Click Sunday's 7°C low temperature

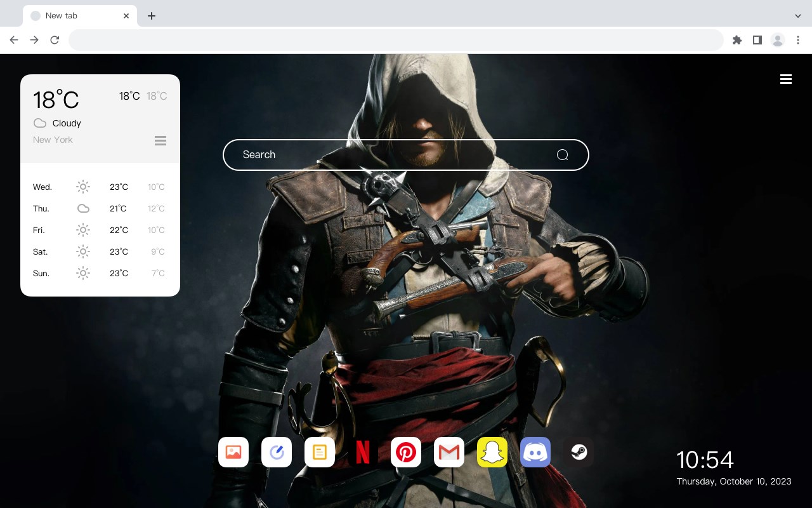click(x=158, y=273)
